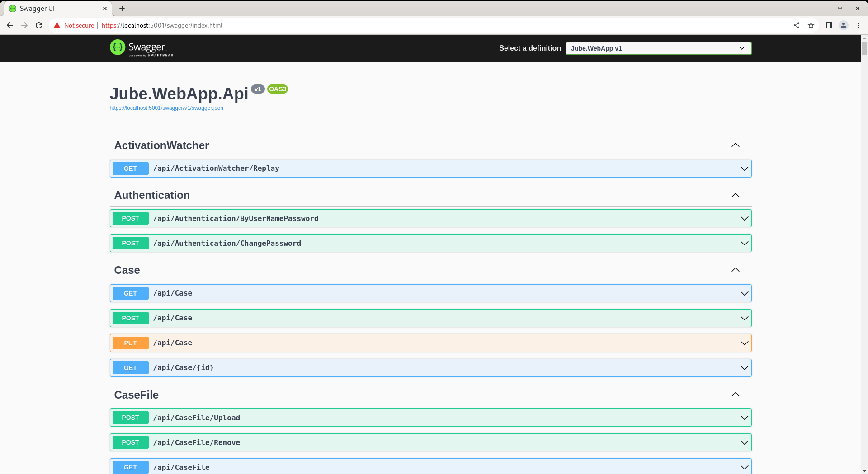Click POST button for CaseFile/Upload
The width and height of the screenshot is (868, 474).
click(x=130, y=418)
